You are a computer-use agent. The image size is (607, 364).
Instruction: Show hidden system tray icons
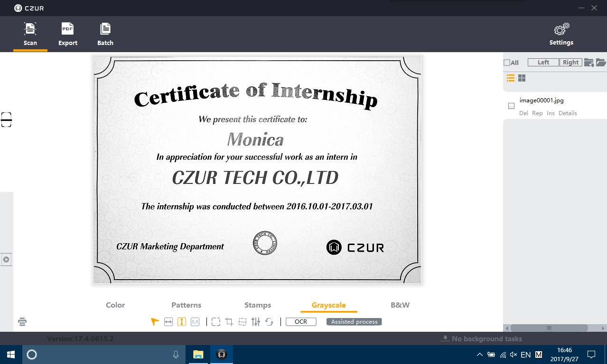480,355
